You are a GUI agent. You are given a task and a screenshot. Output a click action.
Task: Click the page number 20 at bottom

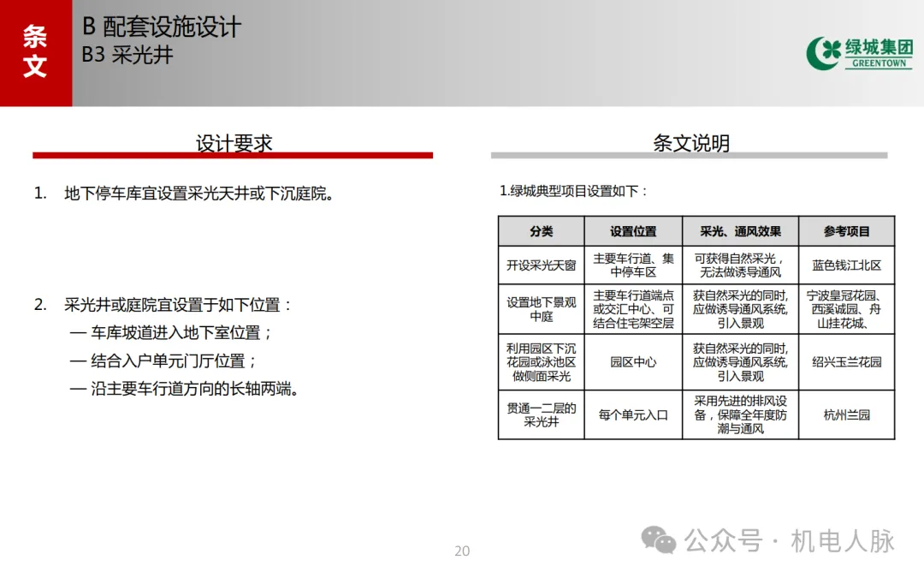click(462, 551)
